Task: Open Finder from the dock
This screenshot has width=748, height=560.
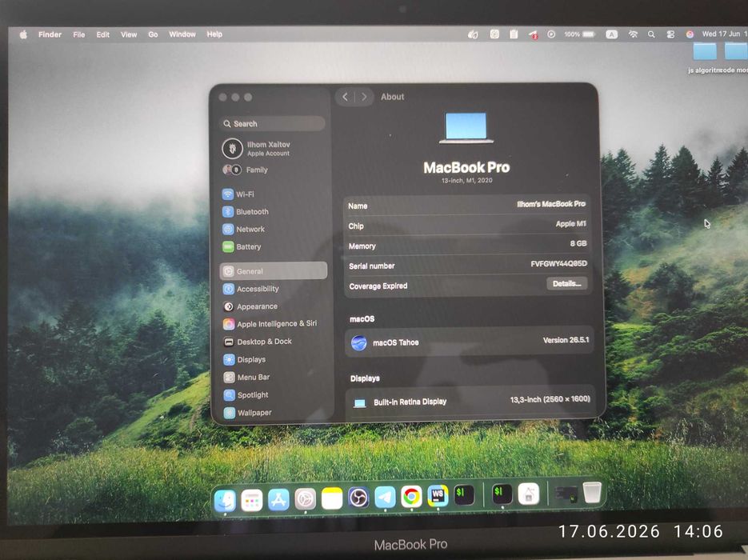Action: pyautogui.click(x=225, y=500)
